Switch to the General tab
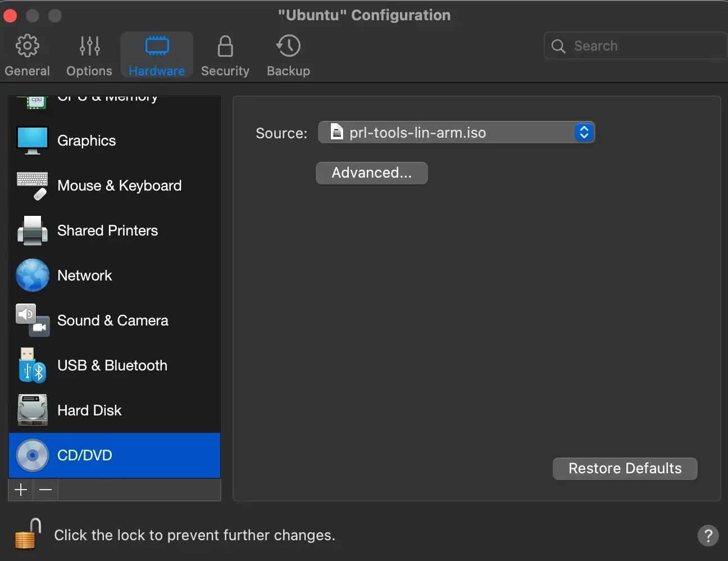This screenshot has width=728, height=561. tap(27, 56)
